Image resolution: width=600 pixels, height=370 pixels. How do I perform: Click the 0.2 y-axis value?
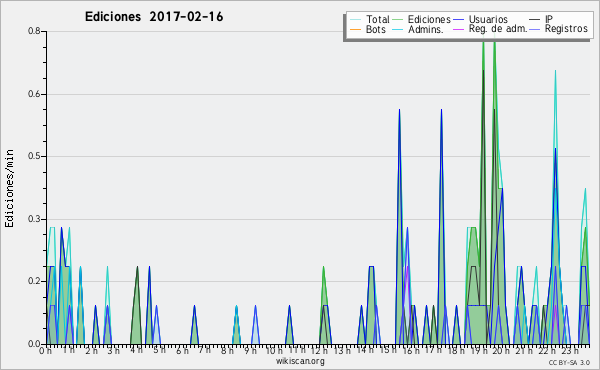click(x=34, y=281)
